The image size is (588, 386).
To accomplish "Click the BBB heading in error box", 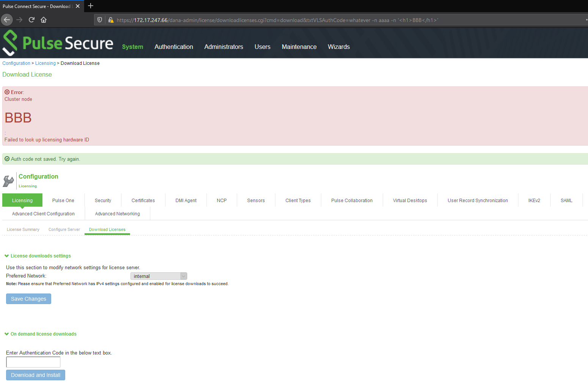I will [18, 118].
